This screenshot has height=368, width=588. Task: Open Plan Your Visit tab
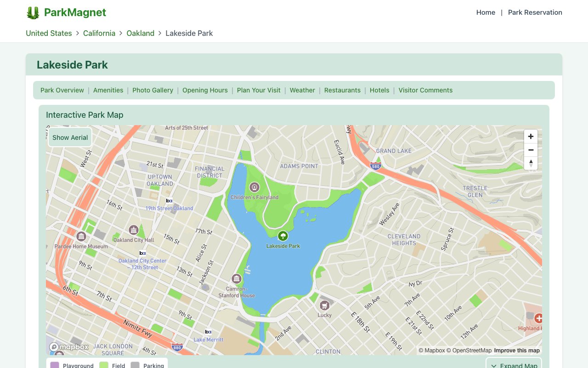(259, 90)
